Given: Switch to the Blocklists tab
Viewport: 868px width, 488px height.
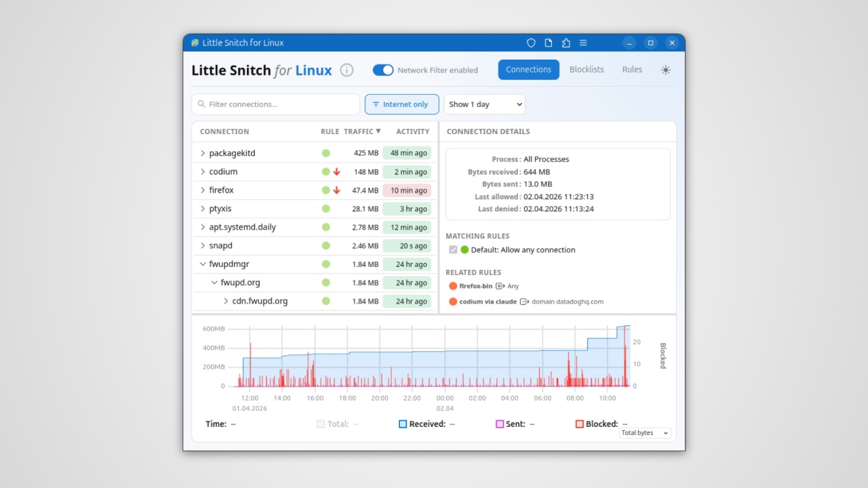Looking at the screenshot, I should [587, 70].
